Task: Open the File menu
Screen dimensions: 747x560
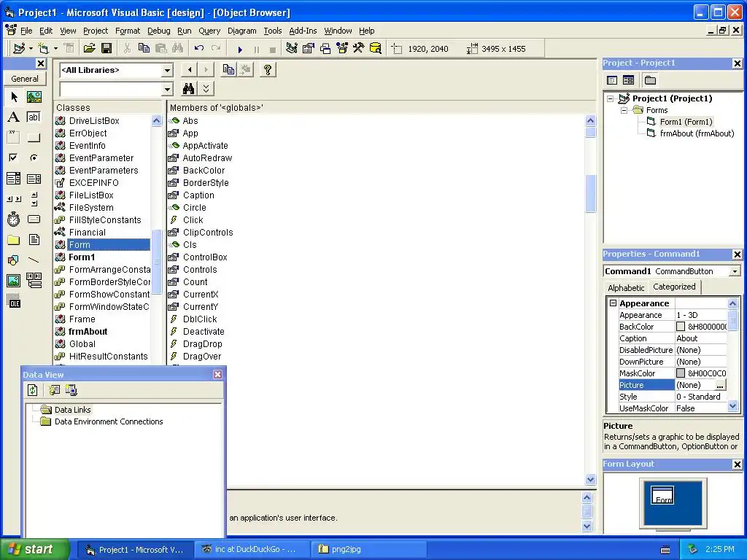Action: click(x=26, y=31)
